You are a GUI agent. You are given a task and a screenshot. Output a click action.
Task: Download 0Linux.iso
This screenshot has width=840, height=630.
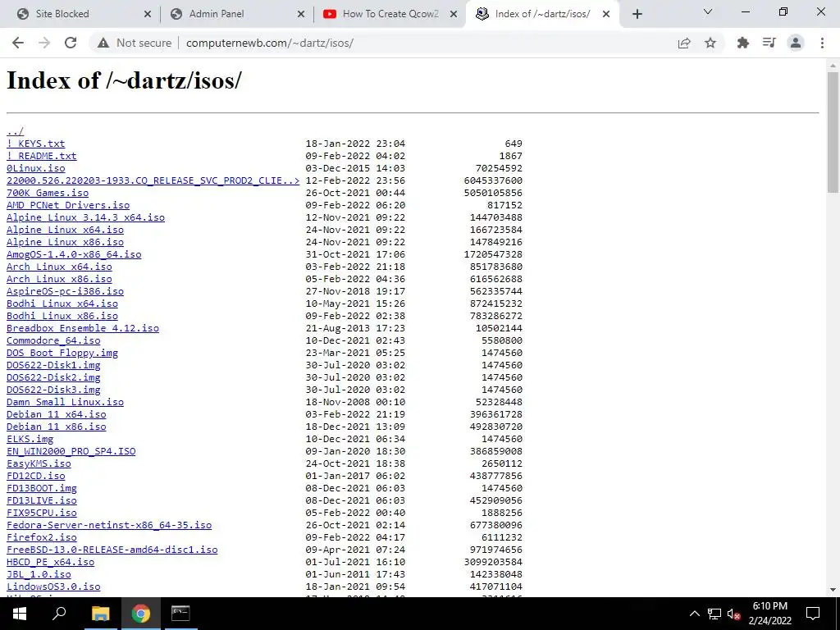(x=36, y=168)
